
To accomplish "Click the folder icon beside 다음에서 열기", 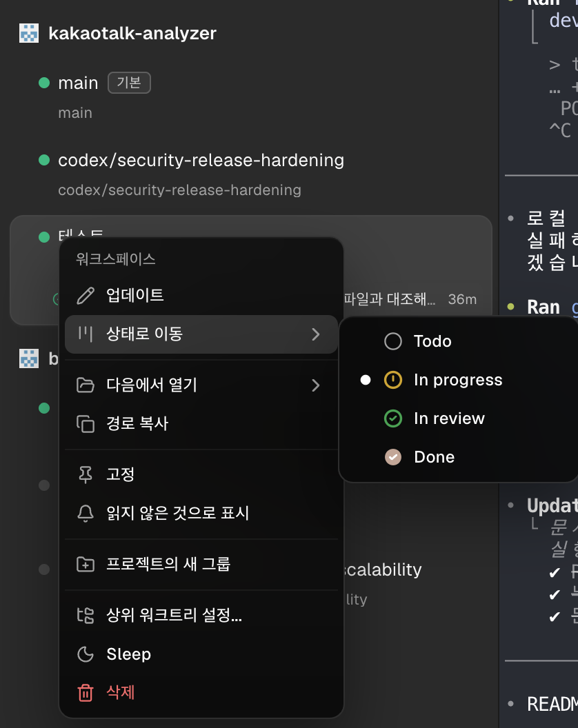I will point(86,385).
